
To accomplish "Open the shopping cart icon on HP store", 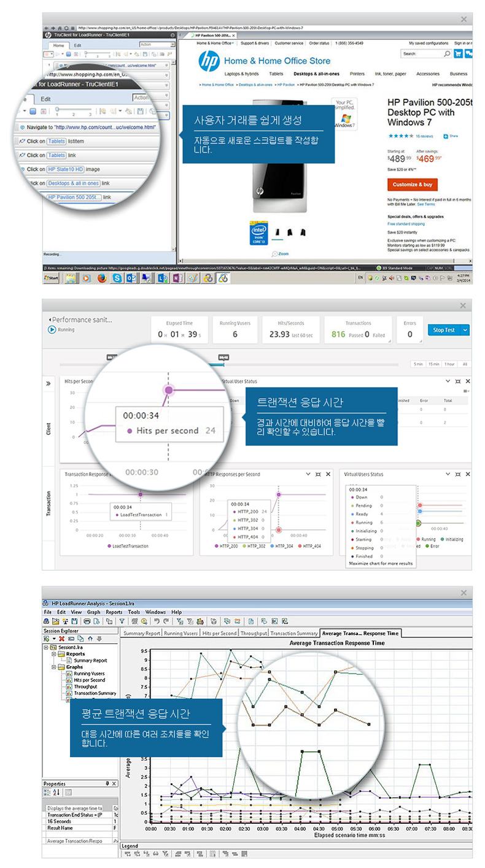I will click(x=457, y=54).
